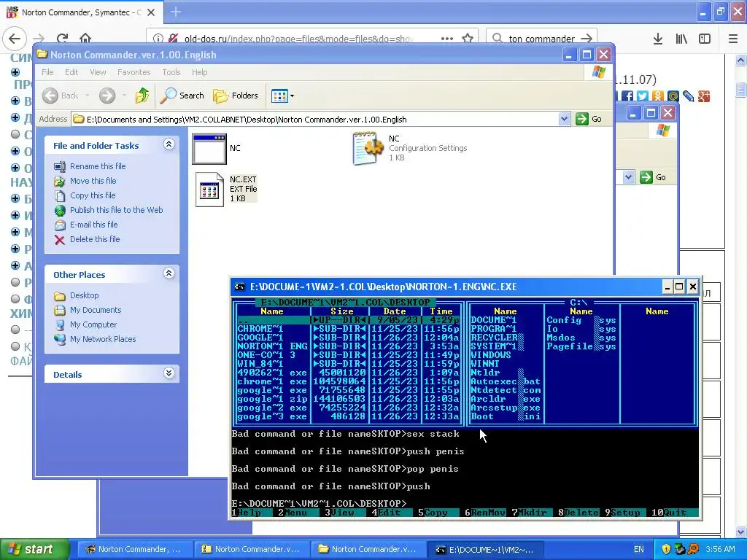
Task: Open My Network Places link
Action: tap(103, 339)
